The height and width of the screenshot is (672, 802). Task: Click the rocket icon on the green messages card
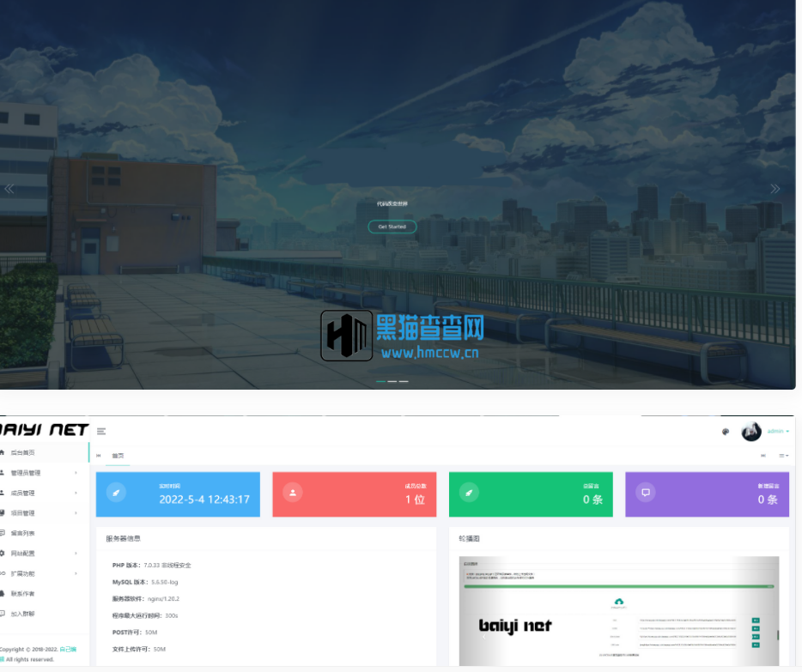[469, 493]
